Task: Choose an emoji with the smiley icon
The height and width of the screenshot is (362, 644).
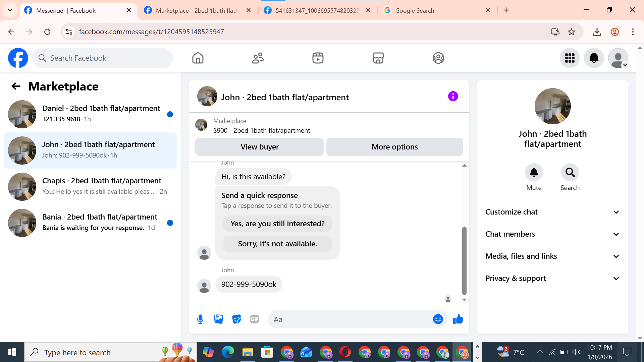Action: 438,319
